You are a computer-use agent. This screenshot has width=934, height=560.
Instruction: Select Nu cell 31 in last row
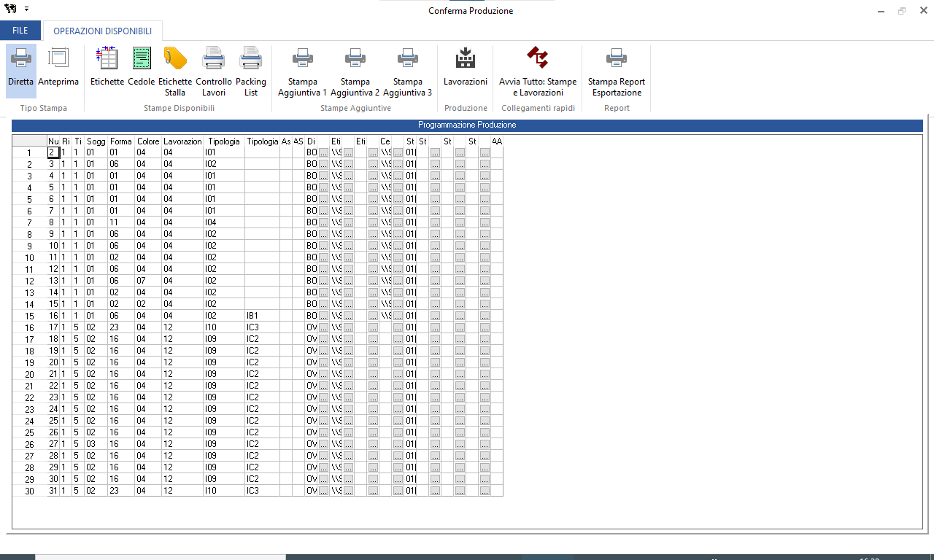coord(53,491)
